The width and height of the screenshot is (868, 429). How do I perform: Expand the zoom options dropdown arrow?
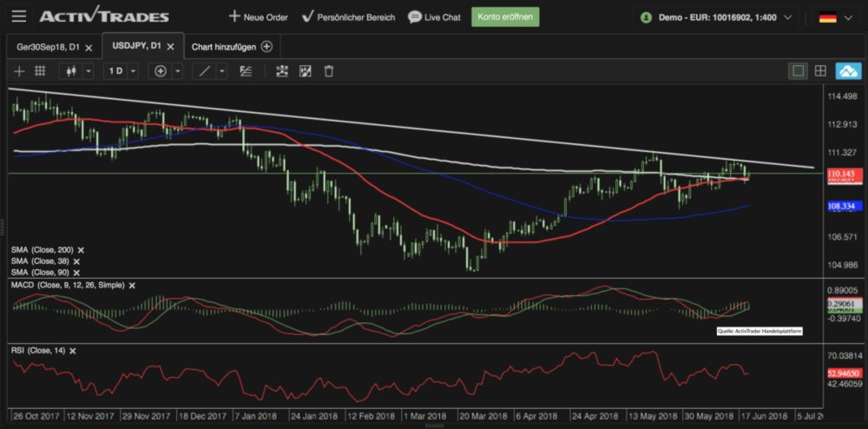(177, 71)
